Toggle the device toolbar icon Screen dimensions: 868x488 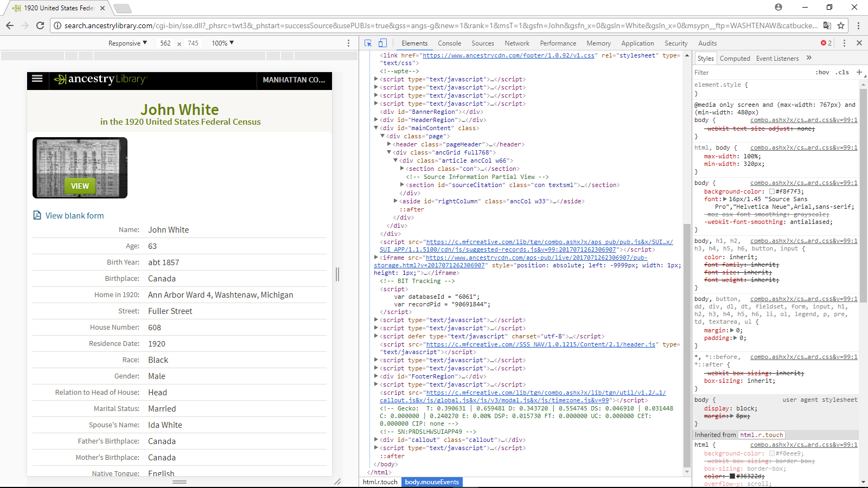click(x=382, y=43)
